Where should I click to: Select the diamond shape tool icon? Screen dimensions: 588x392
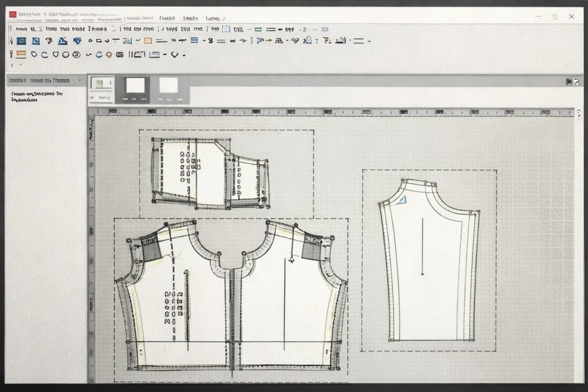174,54
